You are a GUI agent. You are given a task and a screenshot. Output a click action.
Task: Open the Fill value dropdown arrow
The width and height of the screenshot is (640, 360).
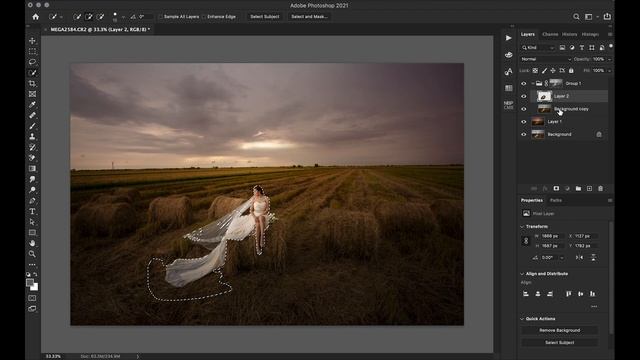pyautogui.click(x=609, y=71)
